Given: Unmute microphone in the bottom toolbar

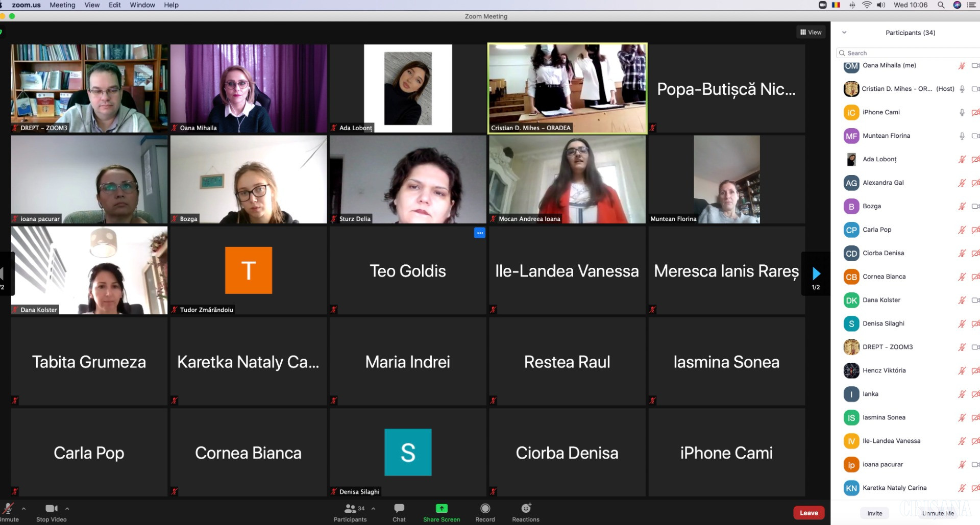Looking at the screenshot, I should (8, 508).
